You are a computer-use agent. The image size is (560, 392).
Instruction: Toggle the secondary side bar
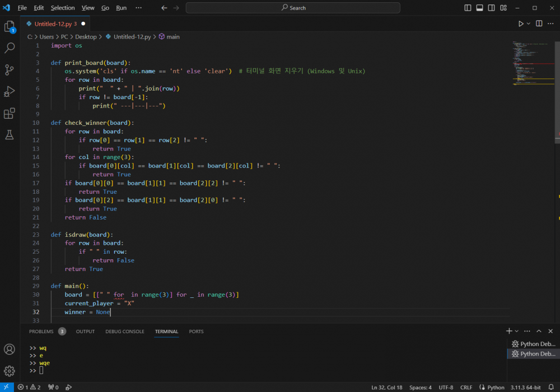pos(492,8)
